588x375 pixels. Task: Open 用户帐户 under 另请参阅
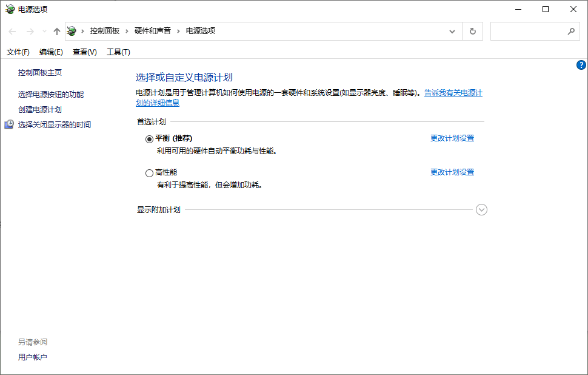point(33,357)
